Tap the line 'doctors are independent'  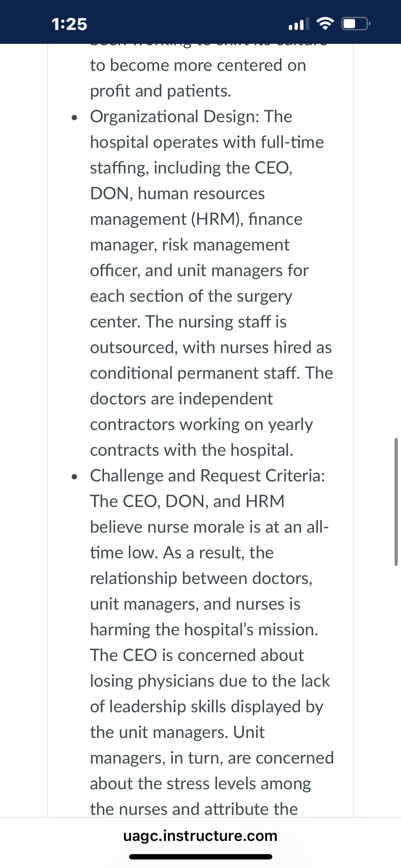tap(181, 399)
